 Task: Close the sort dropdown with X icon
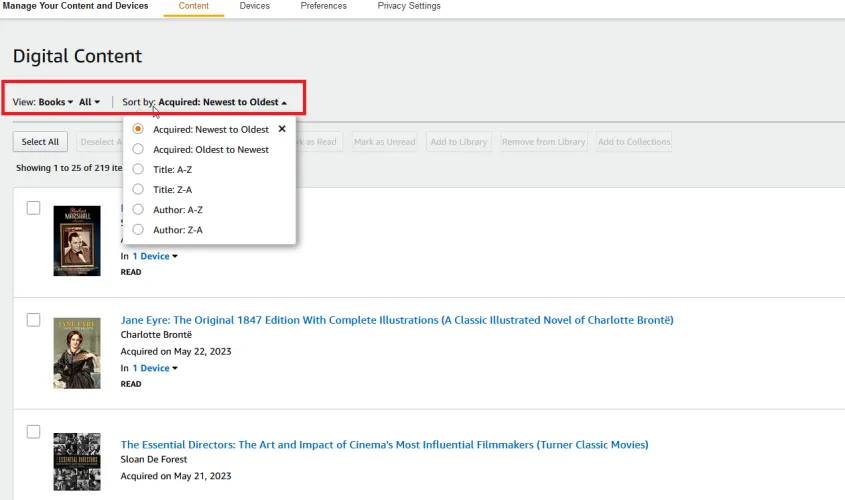(282, 129)
